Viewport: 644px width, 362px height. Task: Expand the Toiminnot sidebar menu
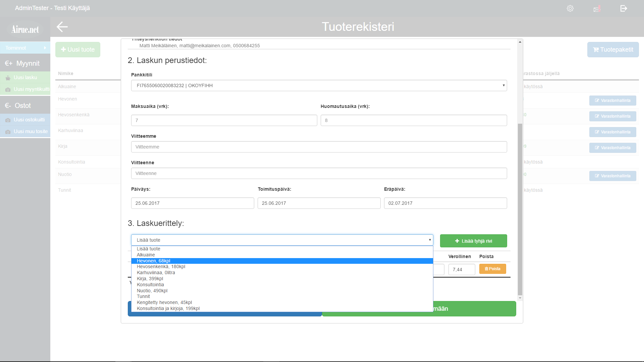[x=25, y=48]
